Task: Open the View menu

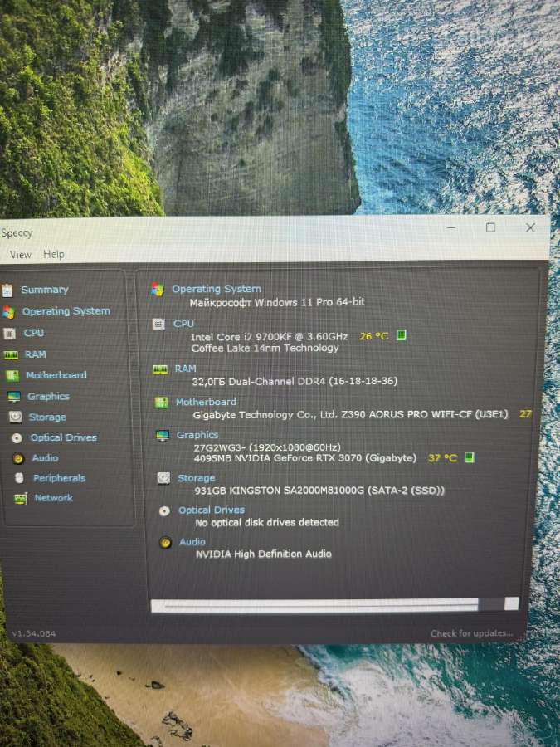Action: point(21,255)
